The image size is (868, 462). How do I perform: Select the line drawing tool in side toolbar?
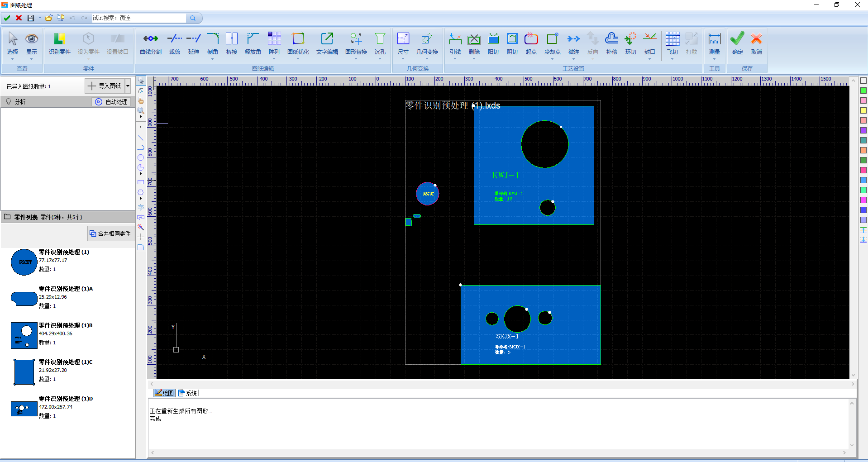[141, 138]
